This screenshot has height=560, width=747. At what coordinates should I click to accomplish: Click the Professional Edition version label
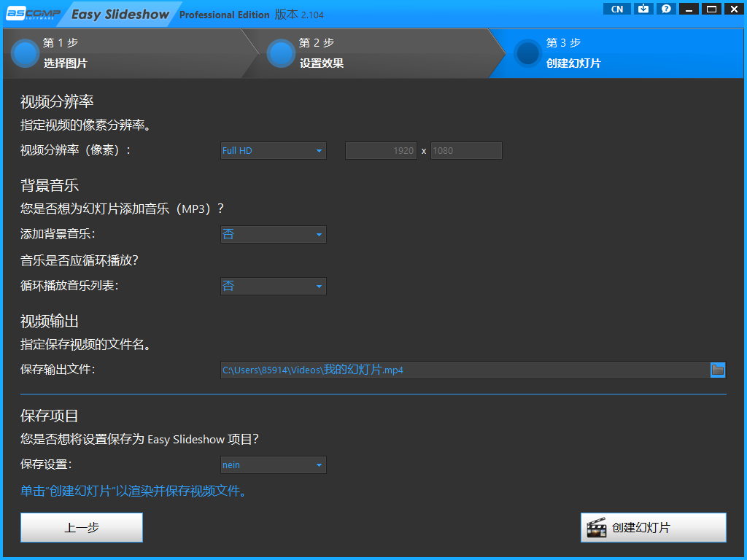252,15
